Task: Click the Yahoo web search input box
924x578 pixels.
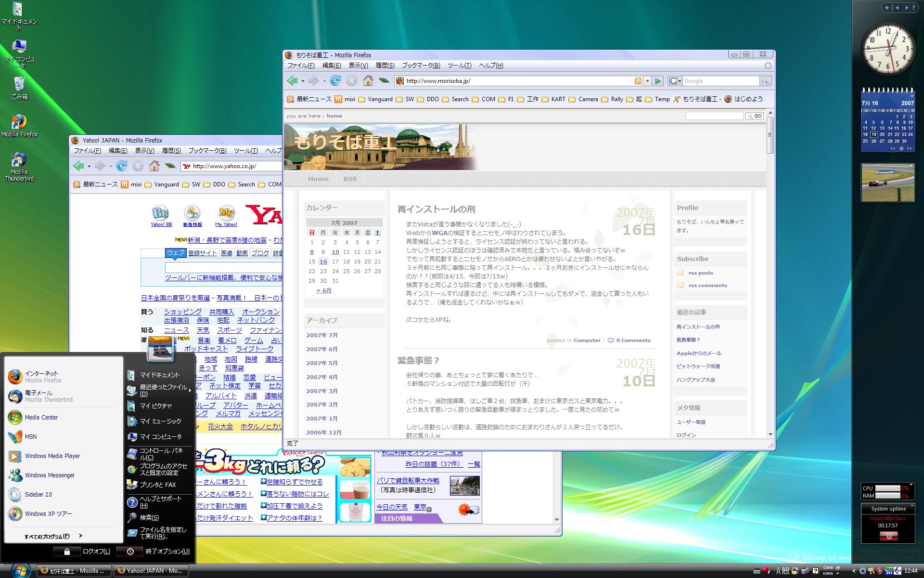Action: pos(223,267)
